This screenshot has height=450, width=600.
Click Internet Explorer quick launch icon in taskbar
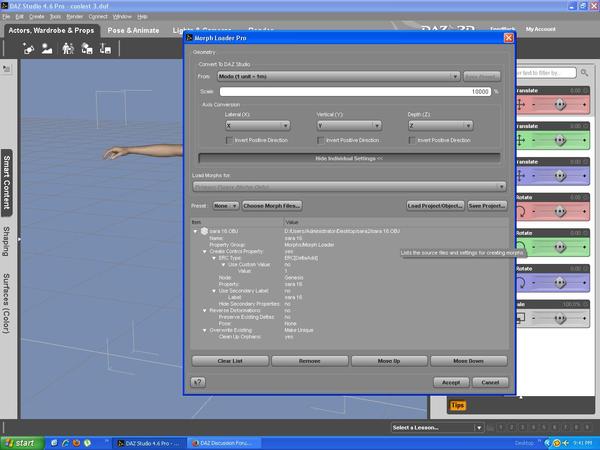(x=65, y=443)
